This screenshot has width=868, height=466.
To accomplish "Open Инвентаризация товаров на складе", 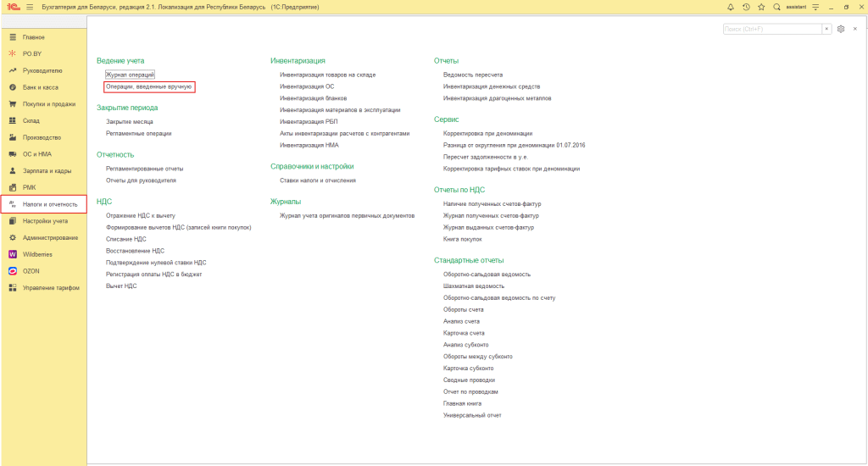I will [327, 75].
